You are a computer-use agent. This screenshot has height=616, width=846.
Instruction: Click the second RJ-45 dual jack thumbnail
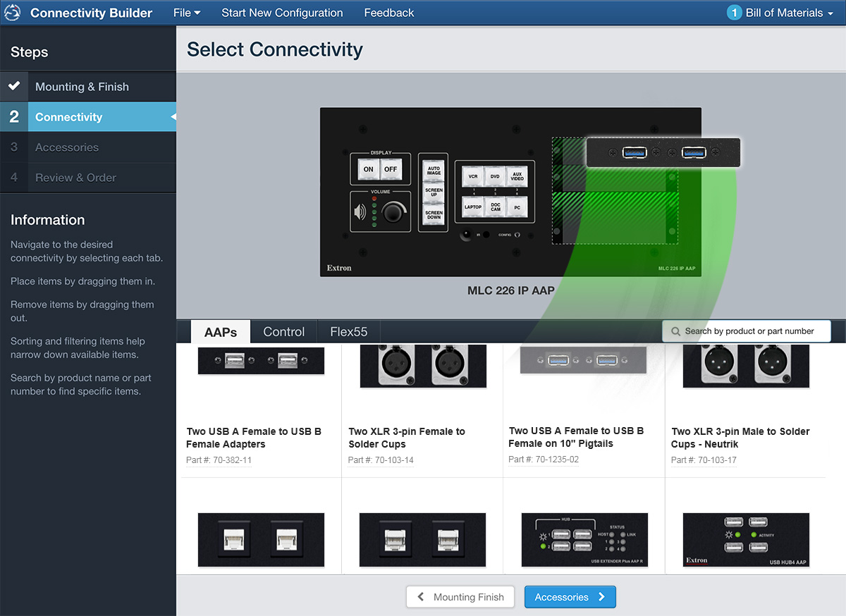422,540
